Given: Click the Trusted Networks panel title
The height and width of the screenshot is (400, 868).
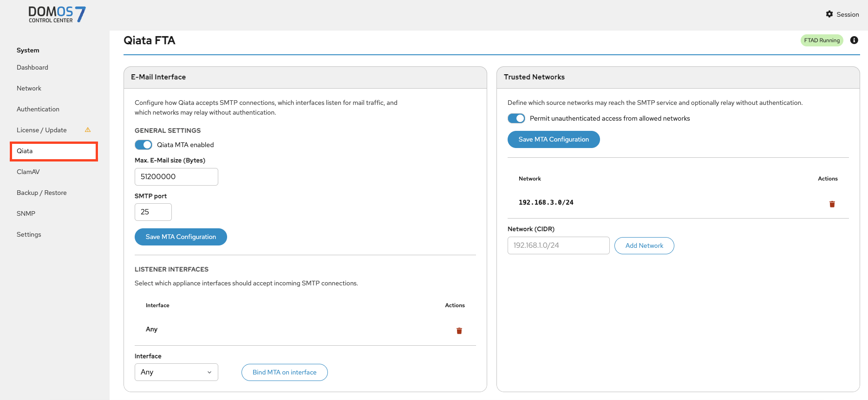Looking at the screenshot, I should click(x=534, y=77).
